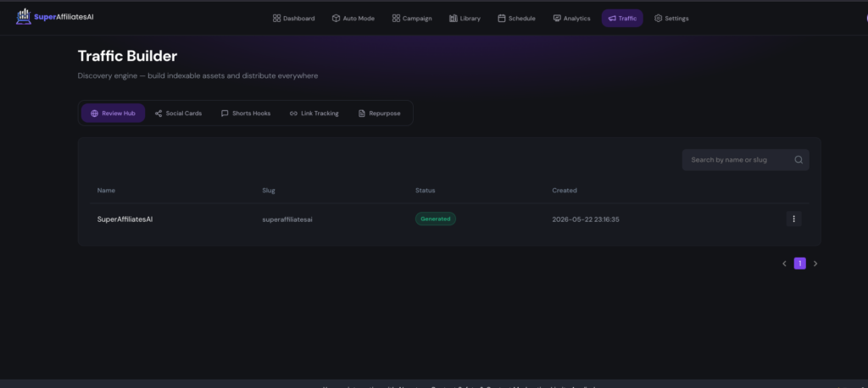Open Settings from the top navigation

[671, 19]
